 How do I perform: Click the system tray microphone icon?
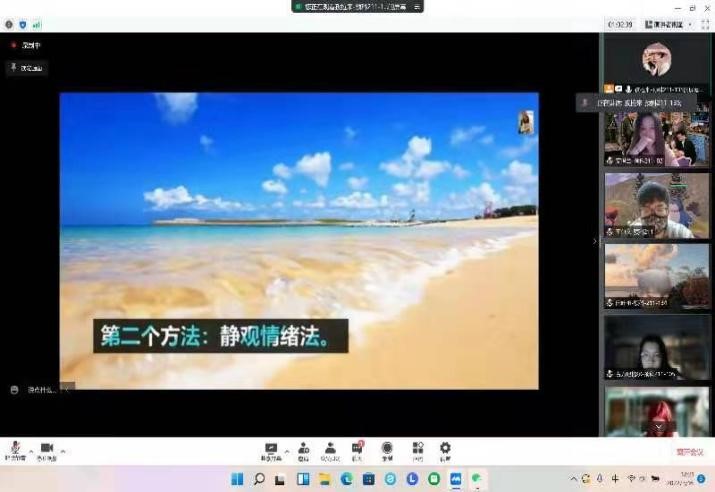(600, 478)
